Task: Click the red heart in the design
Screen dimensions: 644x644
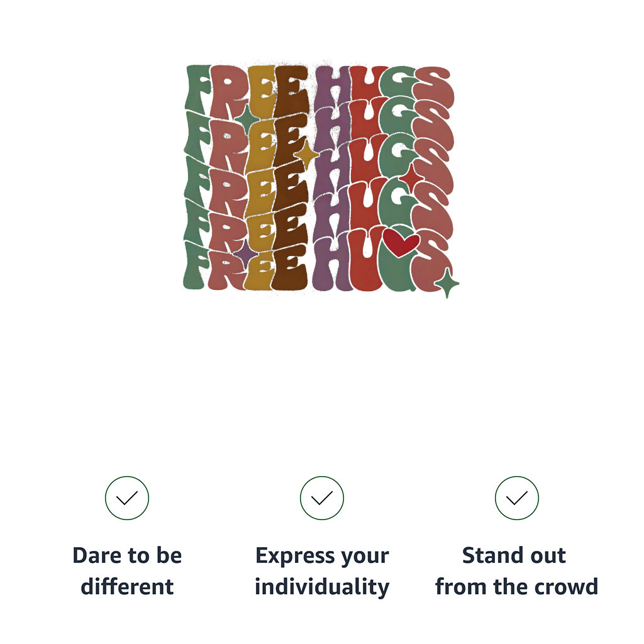Action: (402, 243)
